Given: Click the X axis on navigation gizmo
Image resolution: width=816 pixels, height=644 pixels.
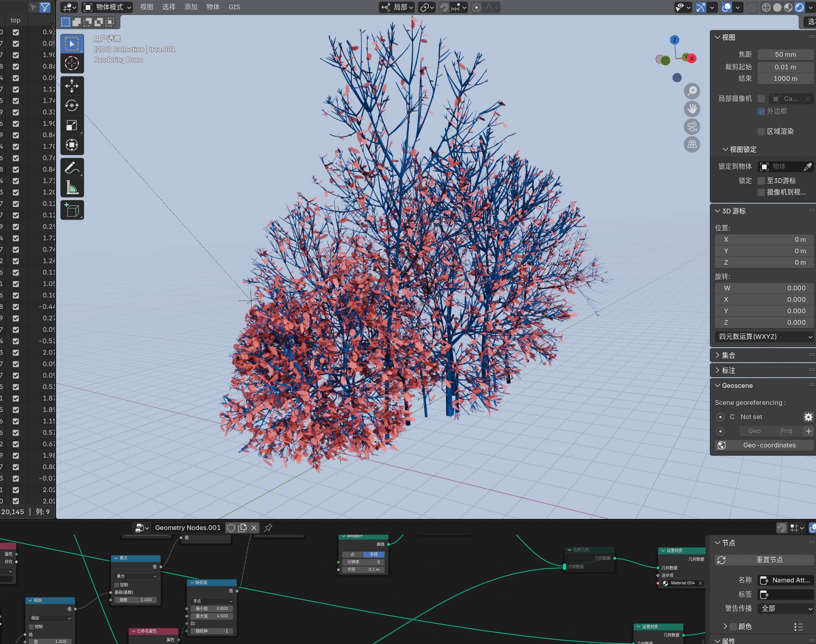Looking at the screenshot, I should pos(691,58).
